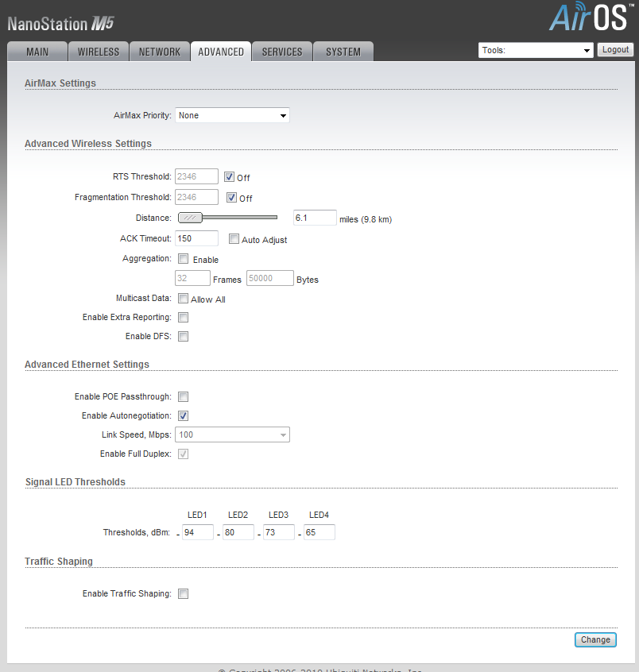The height and width of the screenshot is (672, 639).
Task: Click the AirOS logo
Action: tap(591, 17)
